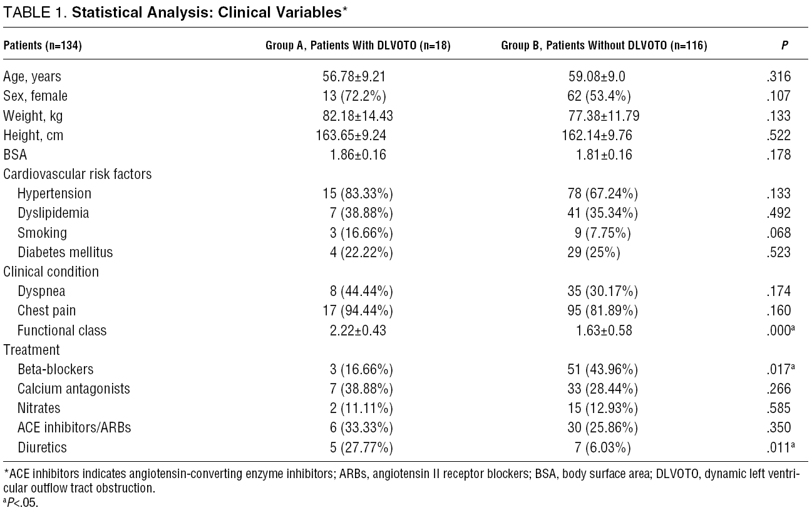Screen dimensions: 812x515
Task: Click the BSA row label
Action: pyautogui.click(x=16, y=155)
